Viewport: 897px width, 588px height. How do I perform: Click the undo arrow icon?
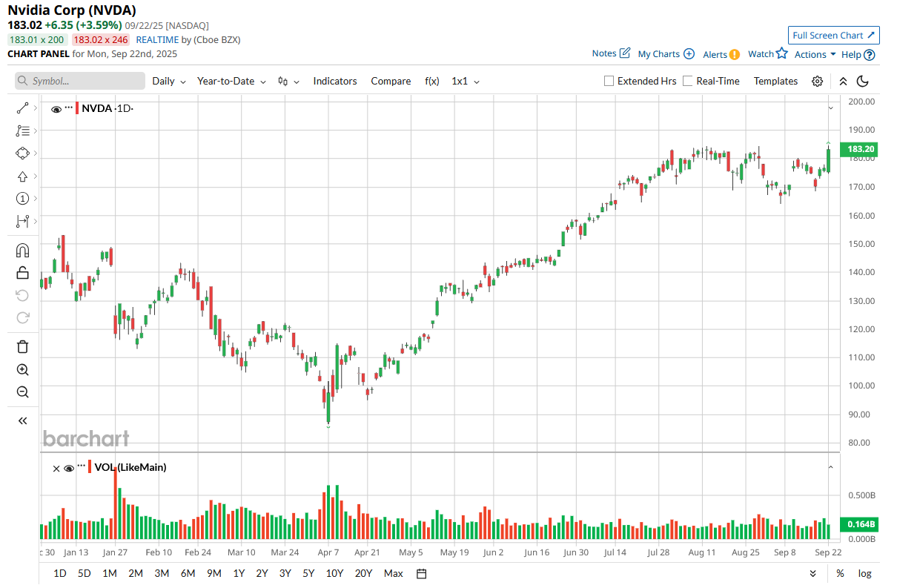coord(22,295)
